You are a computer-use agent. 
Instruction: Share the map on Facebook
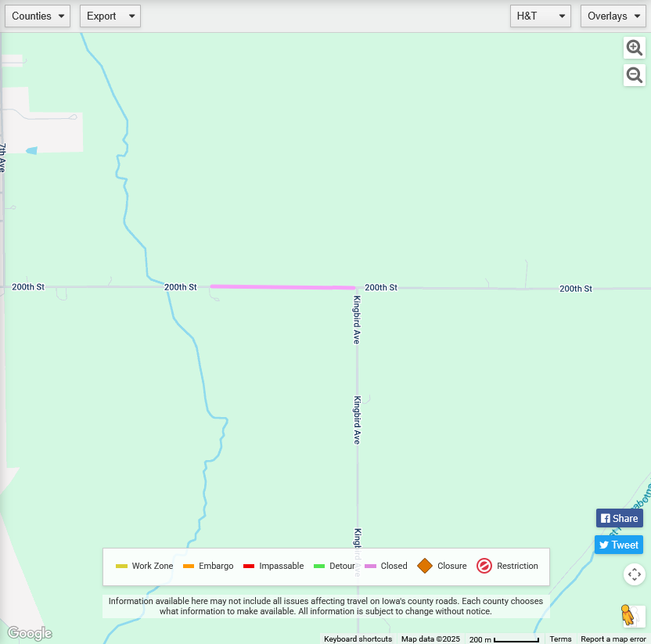tap(619, 518)
